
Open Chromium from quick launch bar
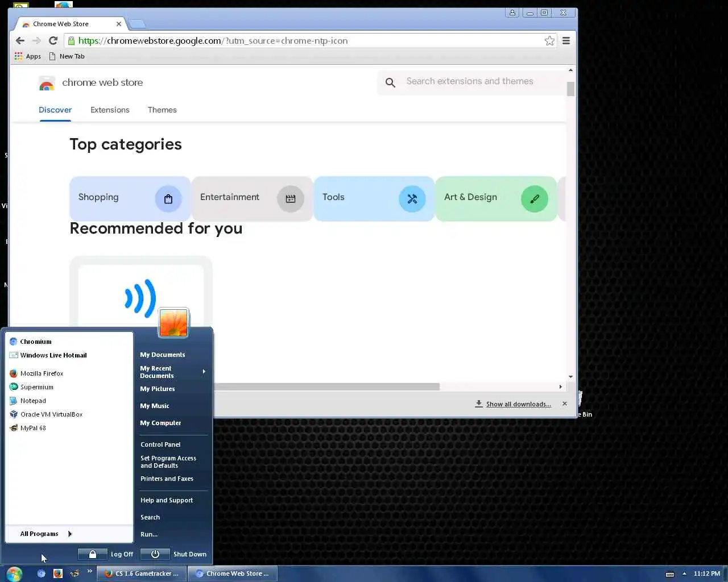41,573
